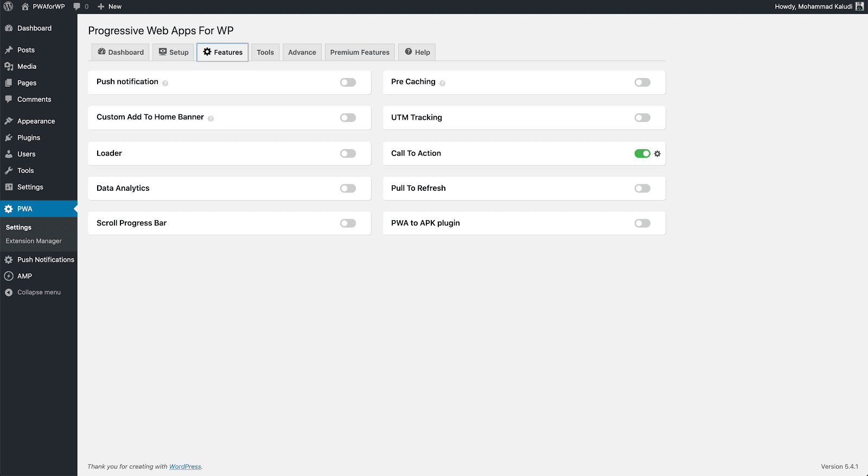The height and width of the screenshot is (476, 868).
Task: Open Tools in the sidebar
Action: point(39,170)
